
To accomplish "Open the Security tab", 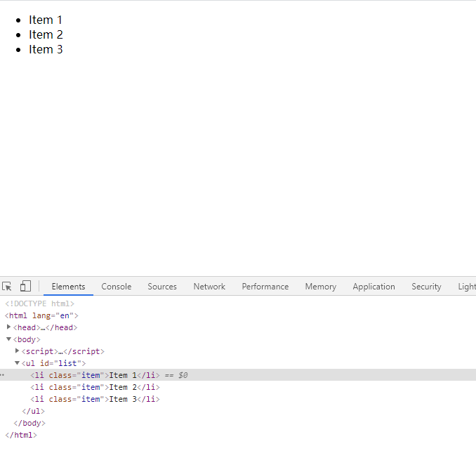I will pyautogui.click(x=426, y=287).
